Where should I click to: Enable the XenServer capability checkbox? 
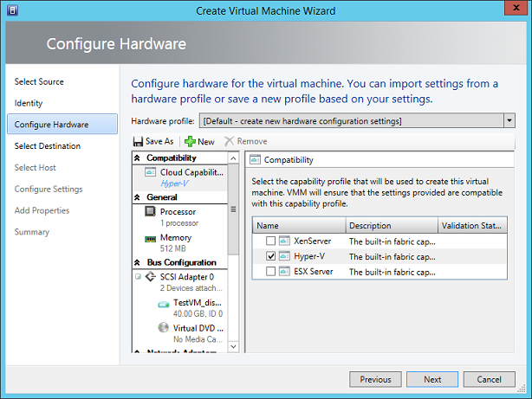[x=271, y=241]
